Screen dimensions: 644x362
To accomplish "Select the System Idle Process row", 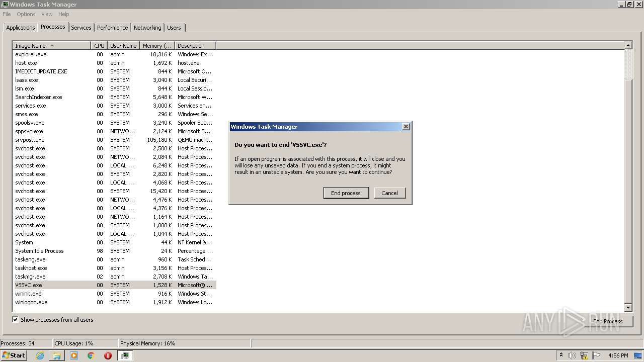I will pyautogui.click(x=115, y=251).
